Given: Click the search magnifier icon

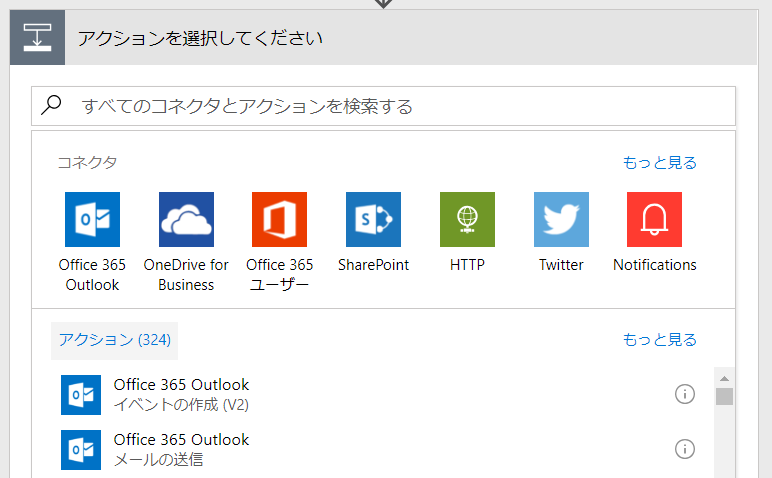Looking at the screenshot, I should click(x=51, y=105).
